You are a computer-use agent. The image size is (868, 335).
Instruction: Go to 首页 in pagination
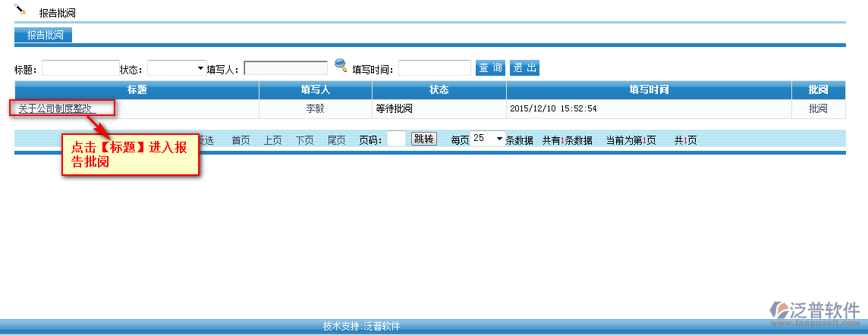(x=241, y=140)
